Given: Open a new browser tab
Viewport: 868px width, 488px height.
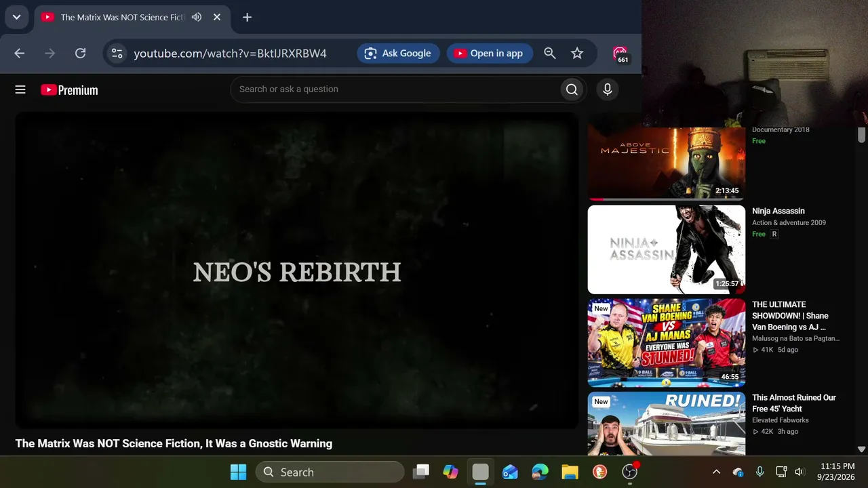Looking at the screenshot, I should [247, 17].
